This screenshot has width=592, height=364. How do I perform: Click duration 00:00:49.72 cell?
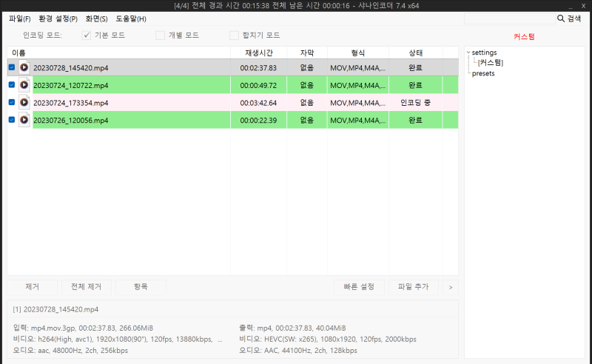point(258,85)
